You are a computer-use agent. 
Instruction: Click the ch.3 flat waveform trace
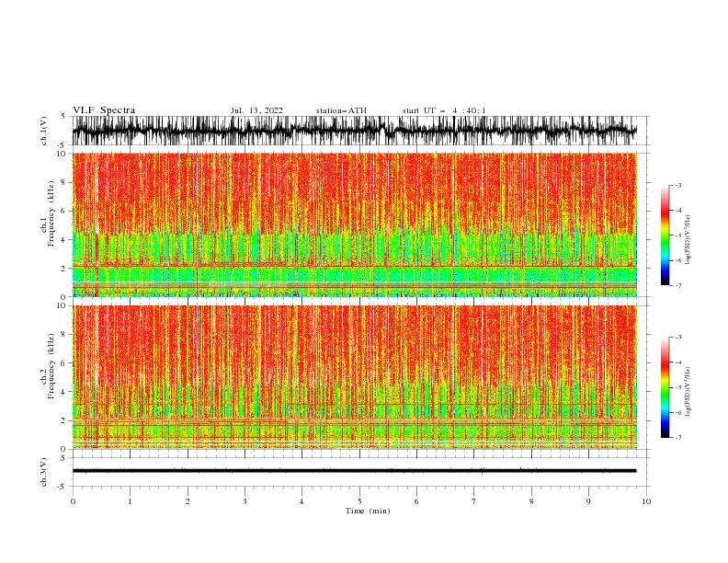(354, 471)
